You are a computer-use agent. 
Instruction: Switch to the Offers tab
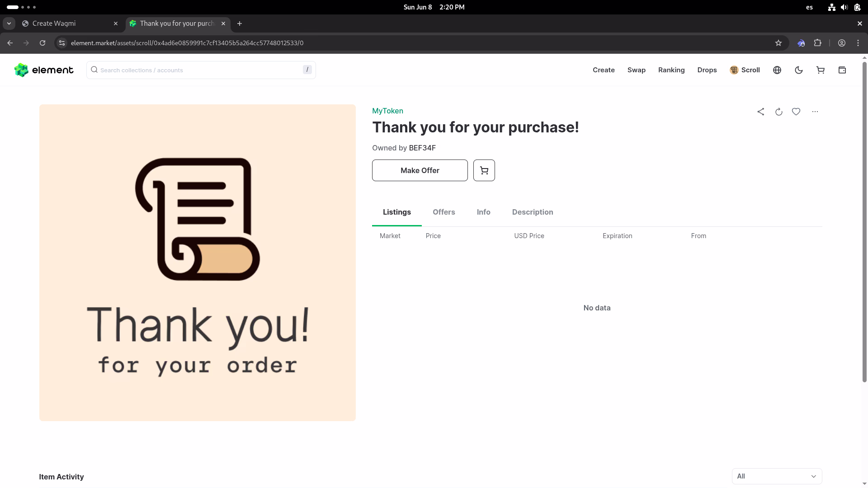pos(443,212)
